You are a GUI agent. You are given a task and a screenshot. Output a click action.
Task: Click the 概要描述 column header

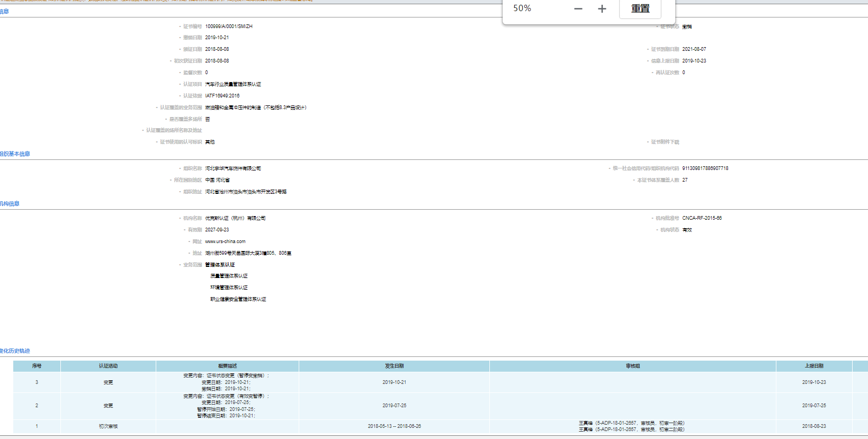click(227, 366)
